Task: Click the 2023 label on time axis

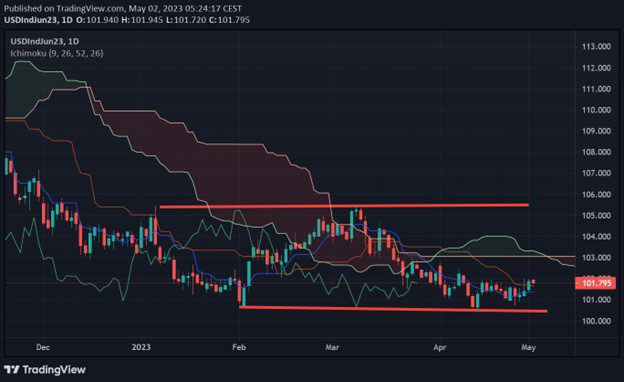Action: 141,347
